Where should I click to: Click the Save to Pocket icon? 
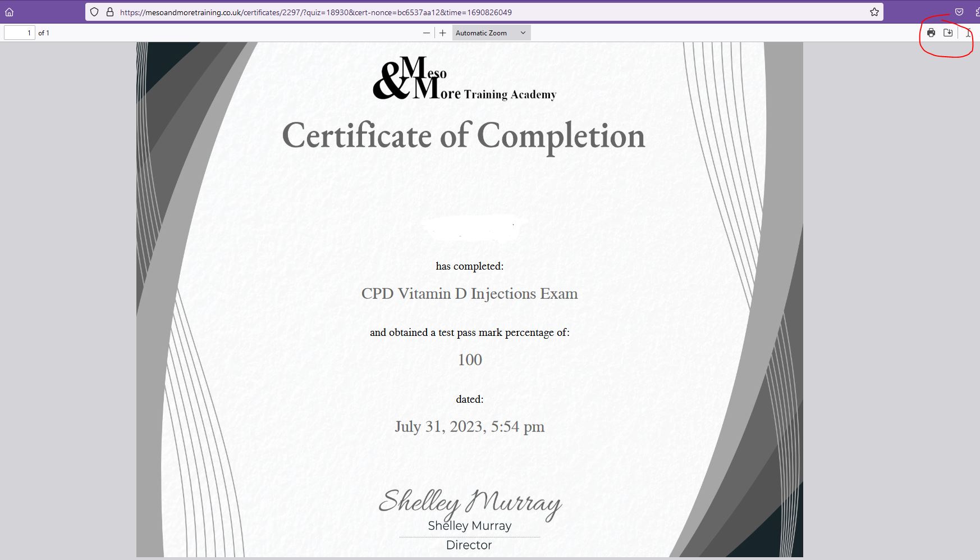click(x=959, y=12)
